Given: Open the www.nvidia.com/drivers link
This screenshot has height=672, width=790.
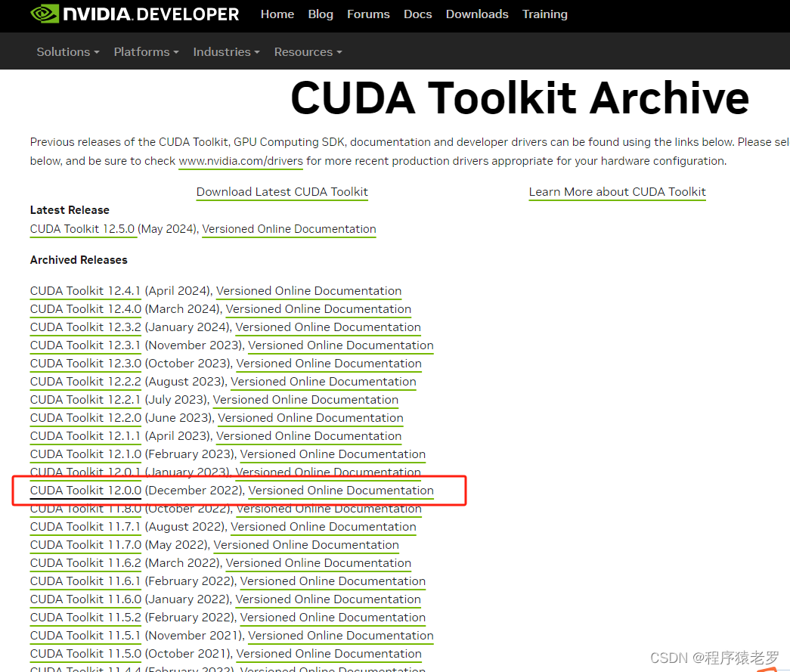Looking at the screenshot, I should [x=241, y=161].
